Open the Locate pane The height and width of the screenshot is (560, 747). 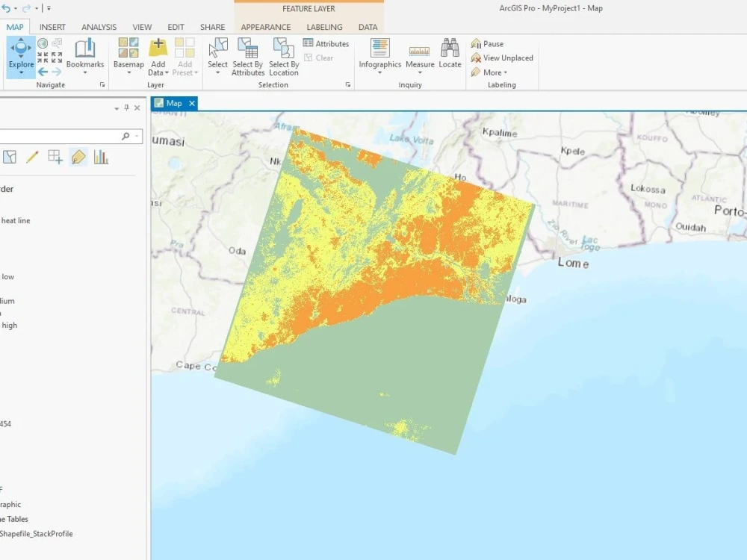[x=450, y=54]
